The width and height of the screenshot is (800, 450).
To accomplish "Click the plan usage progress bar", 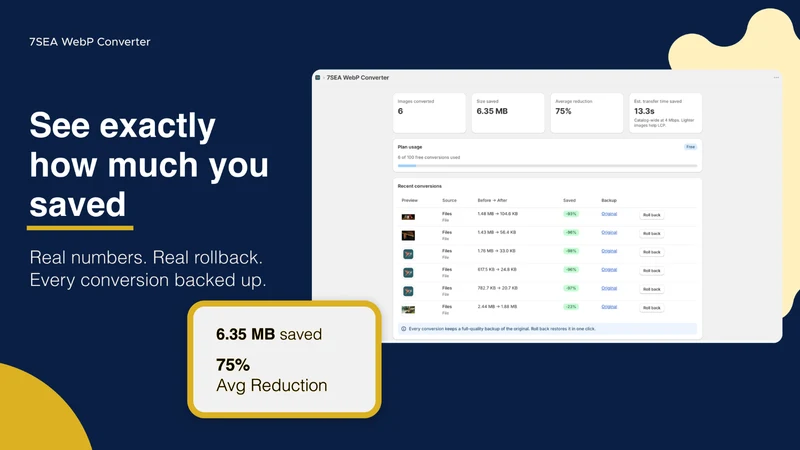I will pos(547,166).
